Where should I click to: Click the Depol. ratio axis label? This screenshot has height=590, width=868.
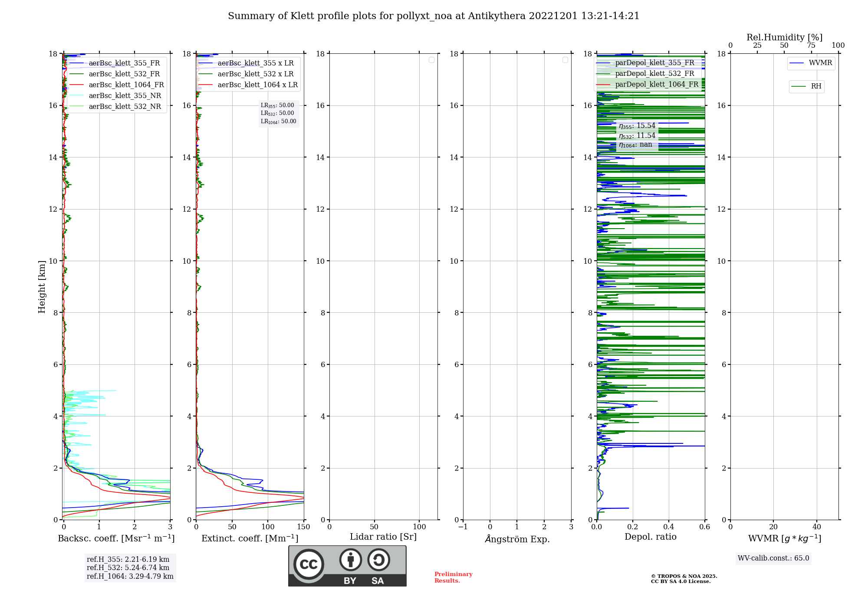click(x=651, y=537)
